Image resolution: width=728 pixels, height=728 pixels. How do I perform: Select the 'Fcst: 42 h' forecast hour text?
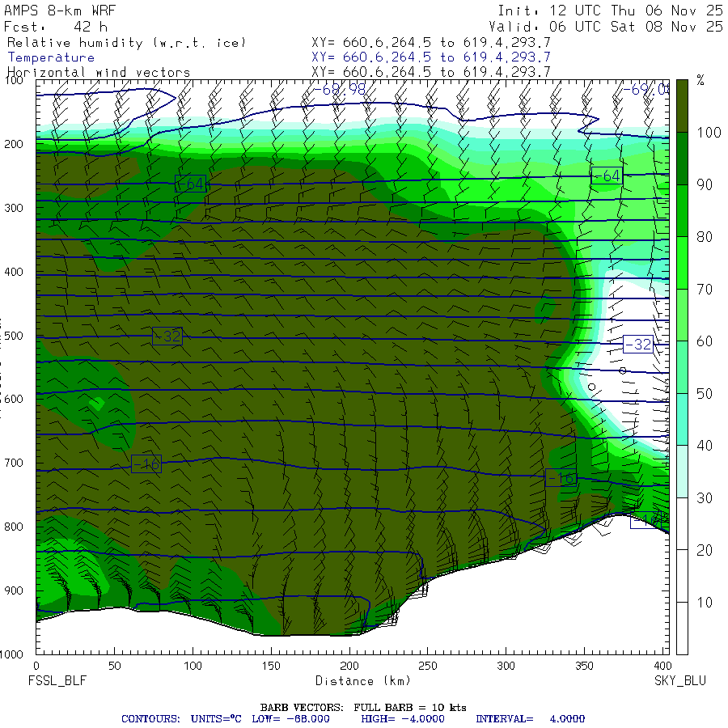point(56,27)
